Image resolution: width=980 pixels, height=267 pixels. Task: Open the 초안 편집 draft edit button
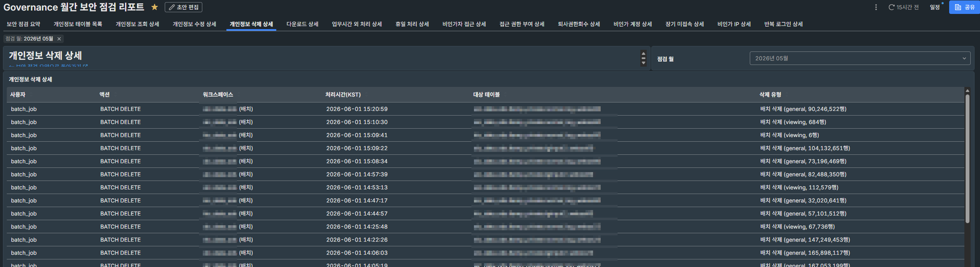point(184,7)
